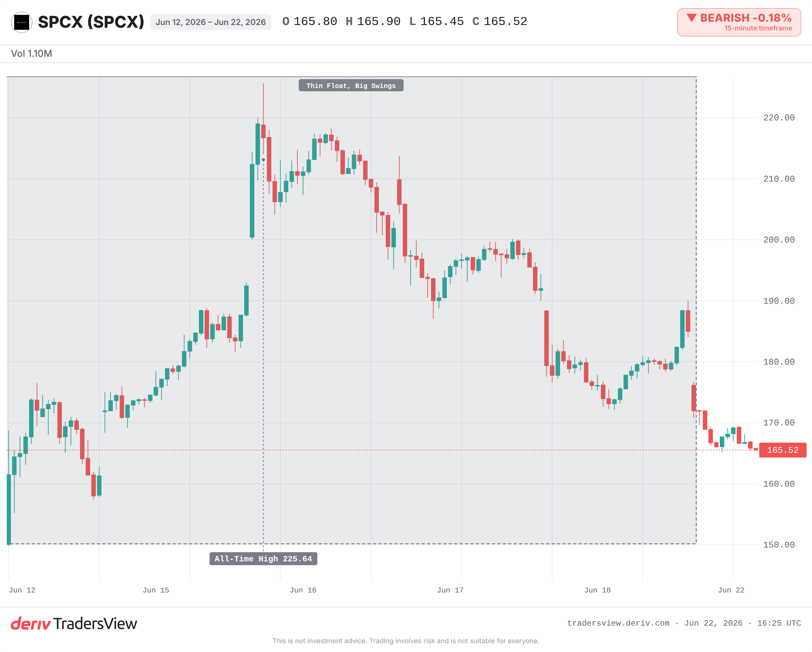The image size is (812, 652).
Task: Click the investment advice disclaimer text
Action: (x=406, y=641)
